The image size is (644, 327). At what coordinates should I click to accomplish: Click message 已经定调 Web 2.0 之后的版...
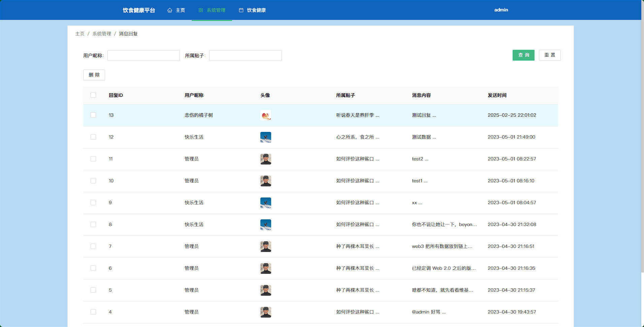coord(444,268)
